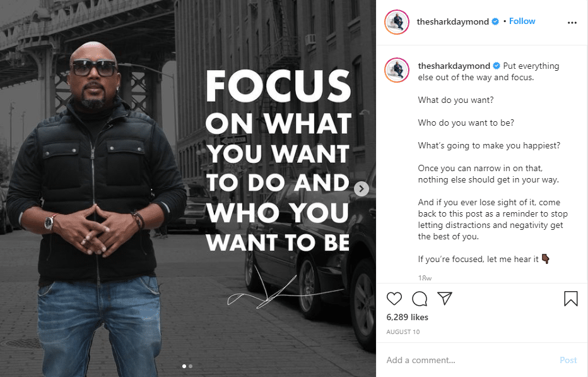
Task: Click the Add a comment input field
Action: pos(442,360)
